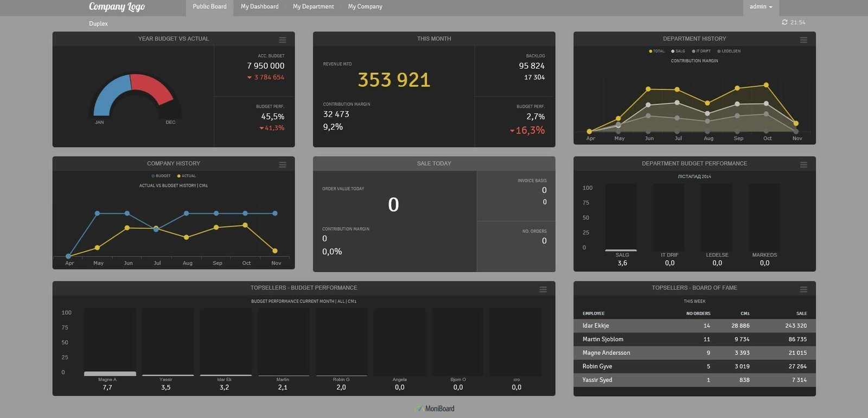
Task: Click the Company Logo link
Action: [117, 7]
